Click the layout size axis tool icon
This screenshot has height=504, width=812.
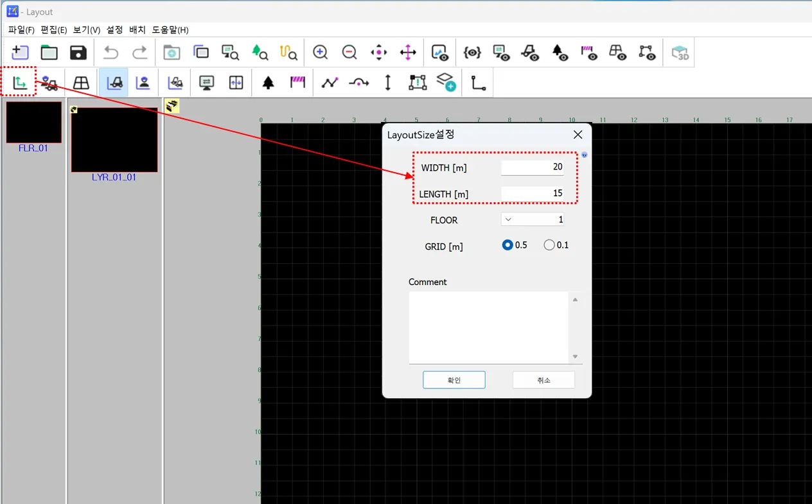[x=20, y=83]
